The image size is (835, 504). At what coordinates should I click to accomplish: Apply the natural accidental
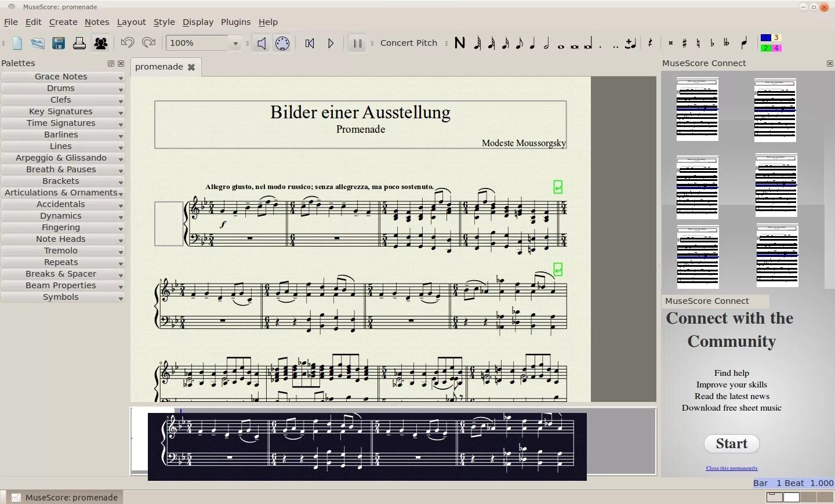pyautogui.click(x=698, y=43)
